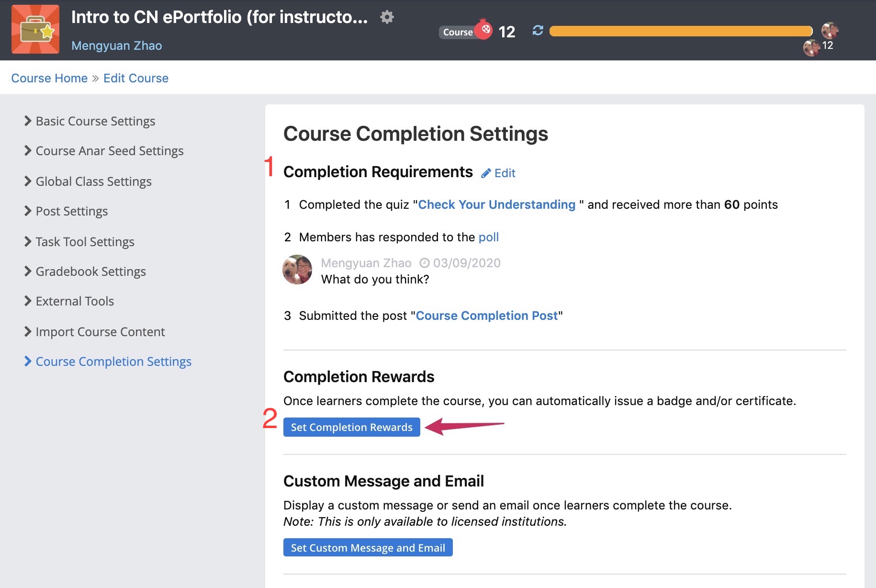Click the red Anar seed icon
The height and width of the screenshot is (588, 876).
click(484, 30)
